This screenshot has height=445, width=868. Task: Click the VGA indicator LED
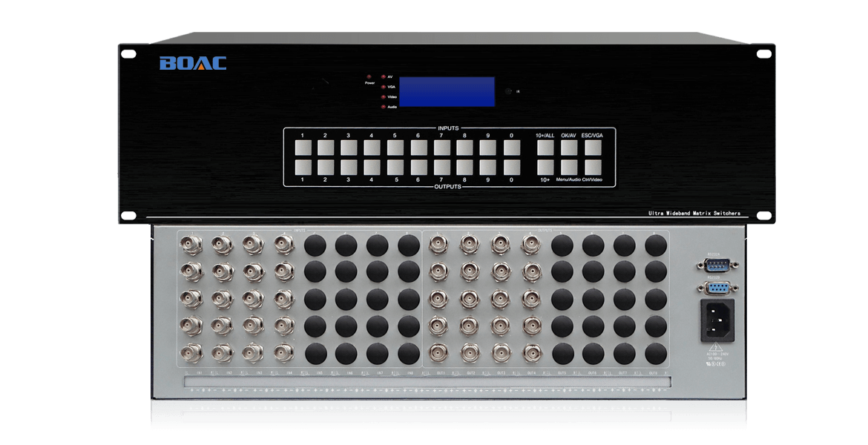(x=384, y=87)
